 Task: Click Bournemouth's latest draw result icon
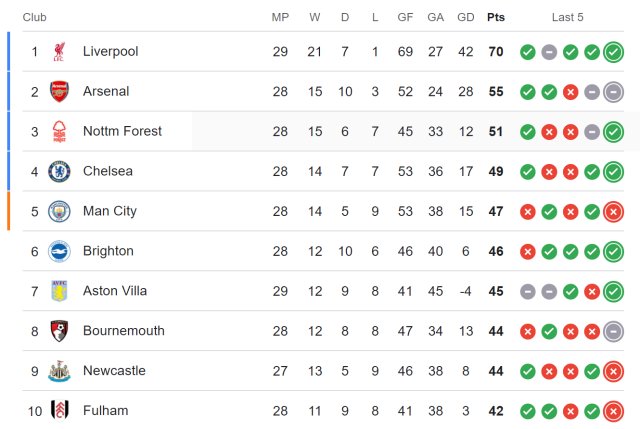613,331
